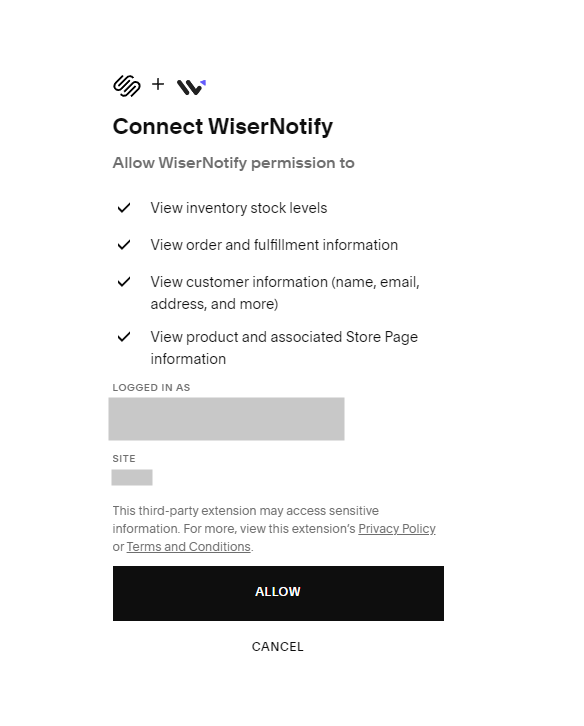Screen dimensions: 584x726
Task: Click the WiserNotify logo icon
Action: point(191,87)
